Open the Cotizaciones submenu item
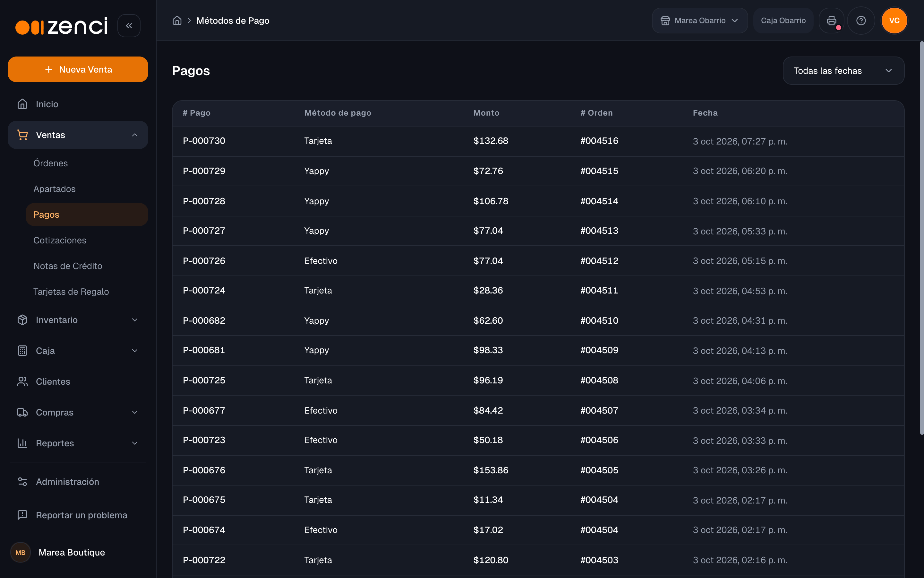The image size is (924, 578). [87, 240]
